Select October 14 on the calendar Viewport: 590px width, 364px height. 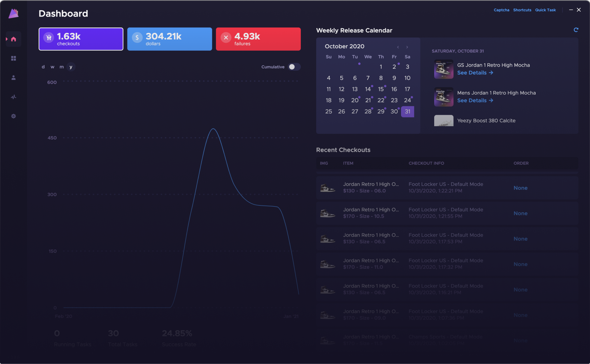point(368,89)
